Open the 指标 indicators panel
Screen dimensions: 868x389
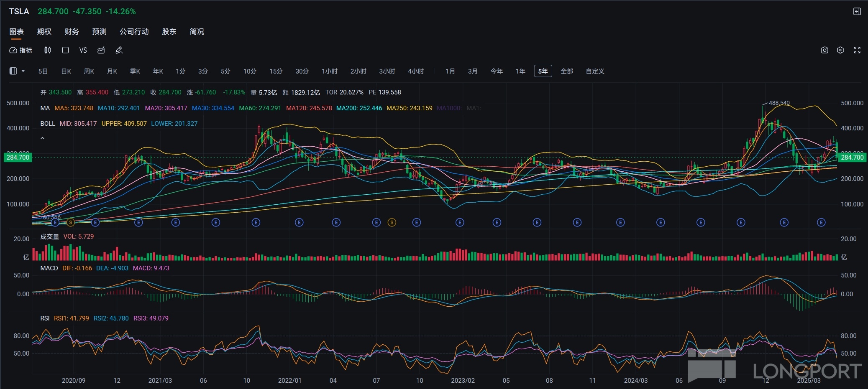[x=20, y=50]
